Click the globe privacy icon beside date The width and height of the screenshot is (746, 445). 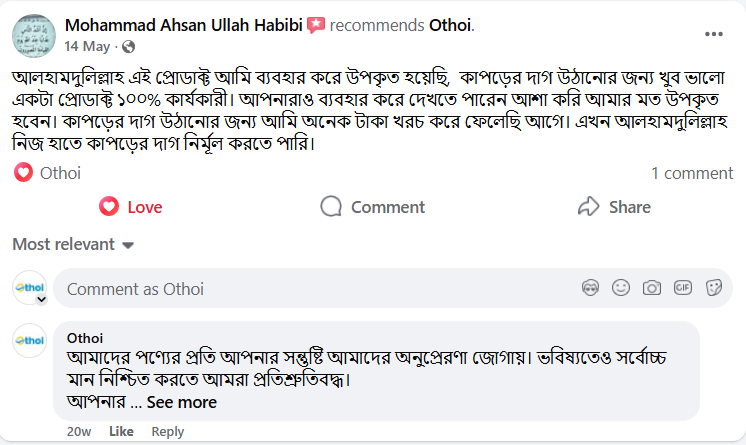point(128,47)
